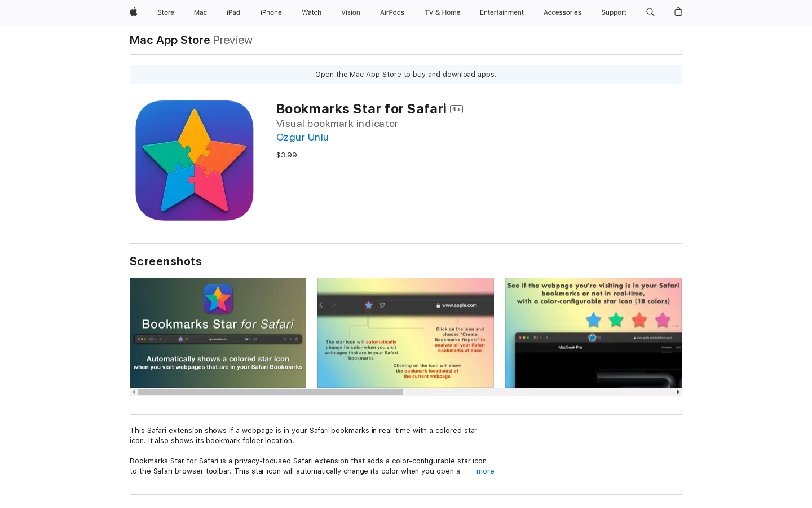
Task: Click the Visual bookmark indicator subtitle
Action: click(x=337, y=124)
